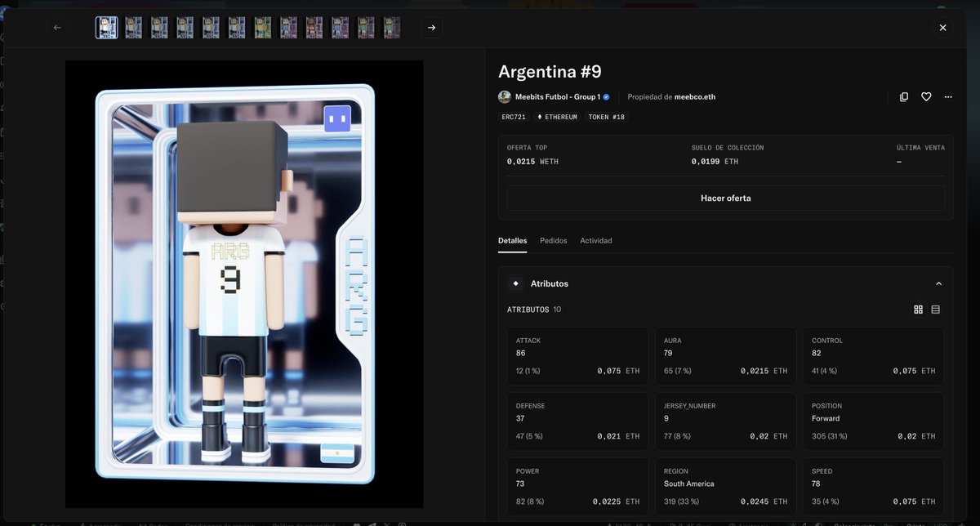Switch to the Actividad tab
This screenshot has height=526, width=980.
pyautogui.click(x=596, y=241)
